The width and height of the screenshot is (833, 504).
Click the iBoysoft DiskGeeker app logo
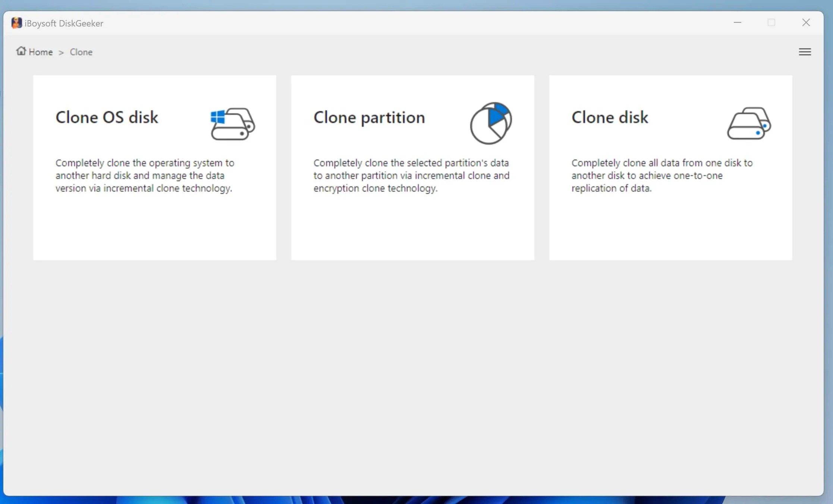tap(16, 23)
